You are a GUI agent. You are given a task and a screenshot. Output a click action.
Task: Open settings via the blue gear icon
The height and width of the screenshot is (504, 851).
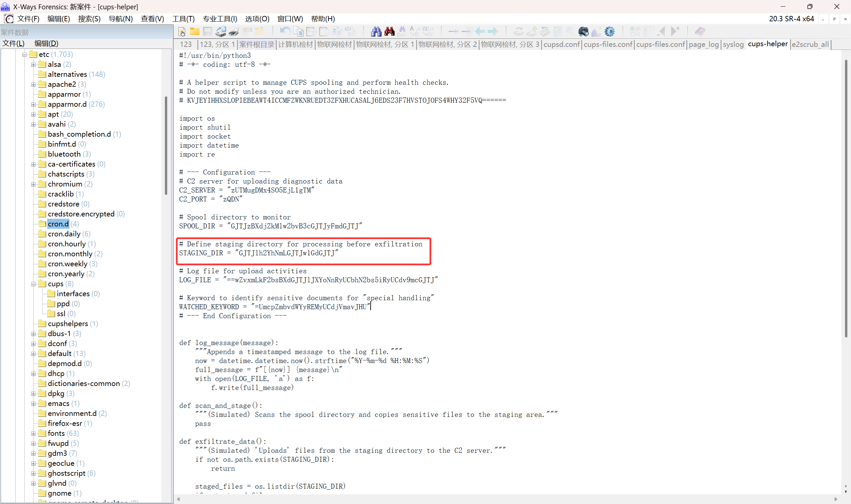(x=610, y=32)
